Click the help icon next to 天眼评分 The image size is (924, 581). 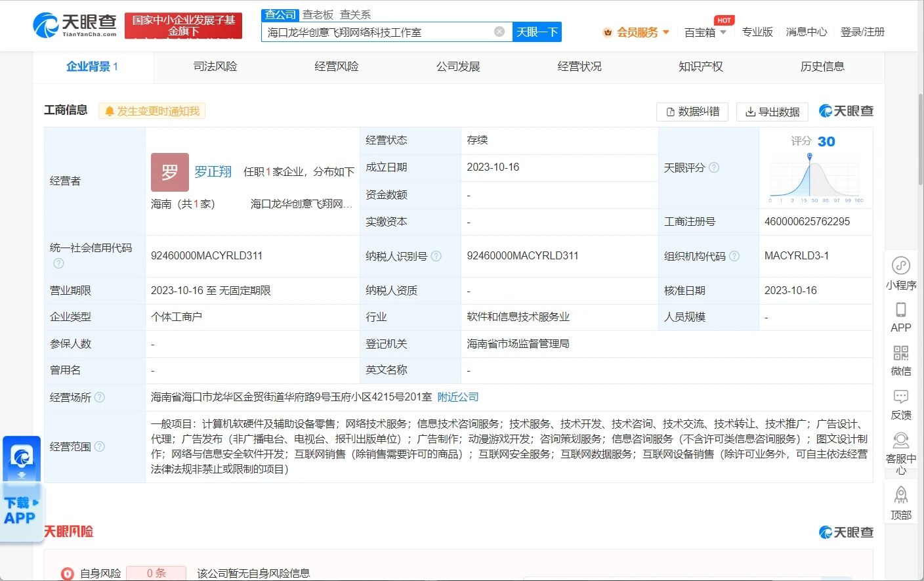[714, 167]
